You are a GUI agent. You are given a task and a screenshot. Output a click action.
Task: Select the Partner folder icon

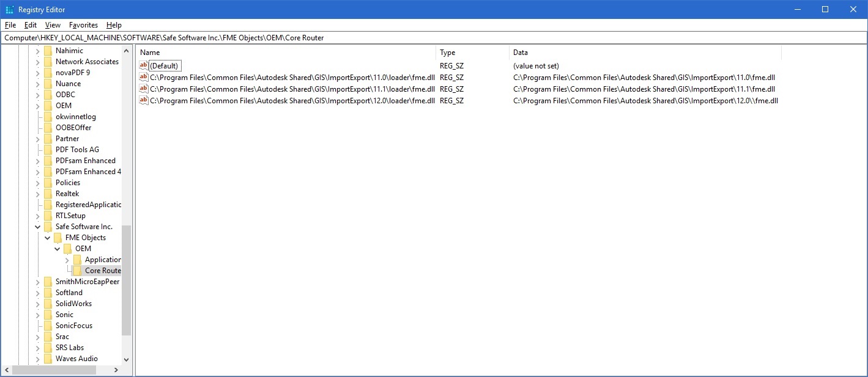(48, 139)
